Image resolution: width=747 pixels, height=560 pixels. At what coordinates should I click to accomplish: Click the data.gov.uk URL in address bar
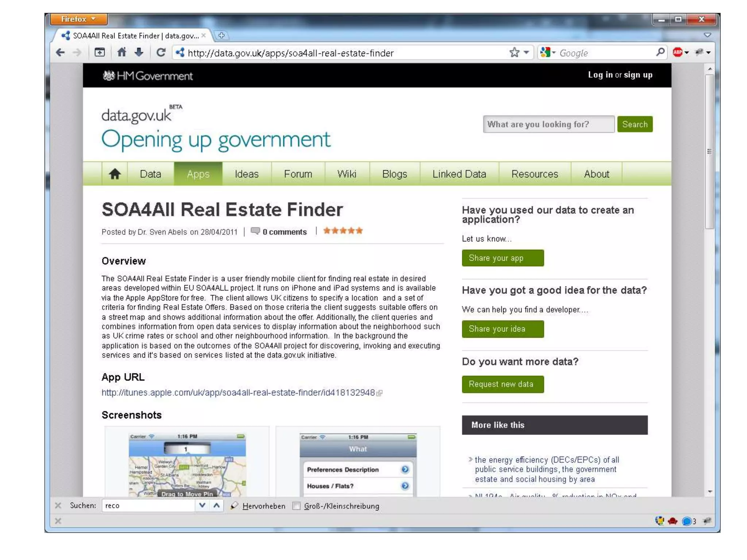[291, 53]
